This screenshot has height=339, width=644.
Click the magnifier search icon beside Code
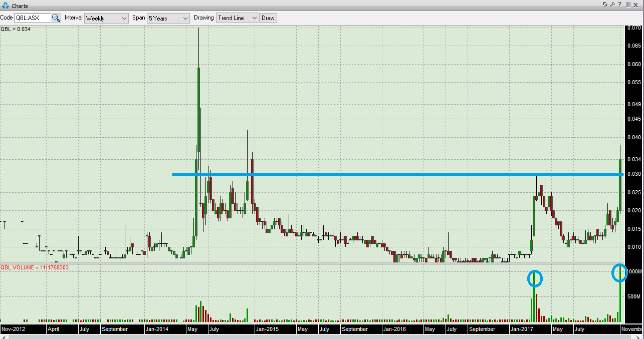[56, 18]
